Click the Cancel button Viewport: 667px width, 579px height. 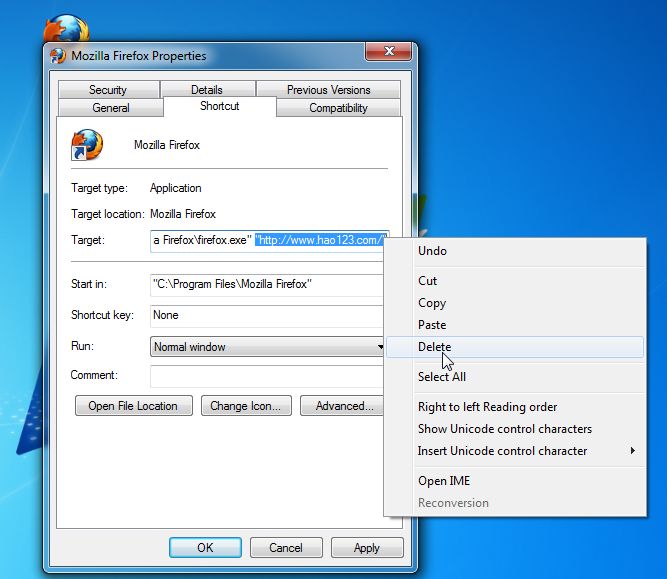[x=286, y=548]
